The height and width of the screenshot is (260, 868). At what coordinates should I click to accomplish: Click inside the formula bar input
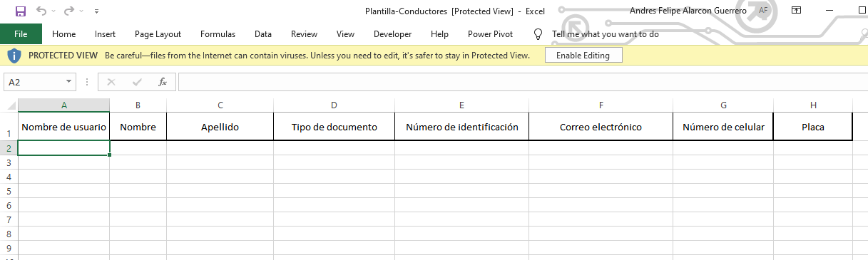pos(522,82)
